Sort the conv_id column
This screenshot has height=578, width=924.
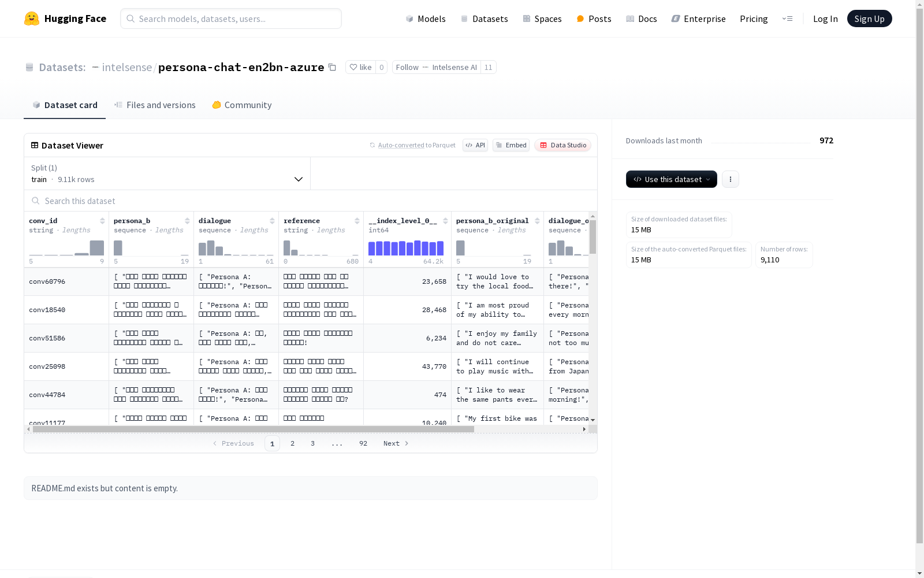tap(102, 221)
